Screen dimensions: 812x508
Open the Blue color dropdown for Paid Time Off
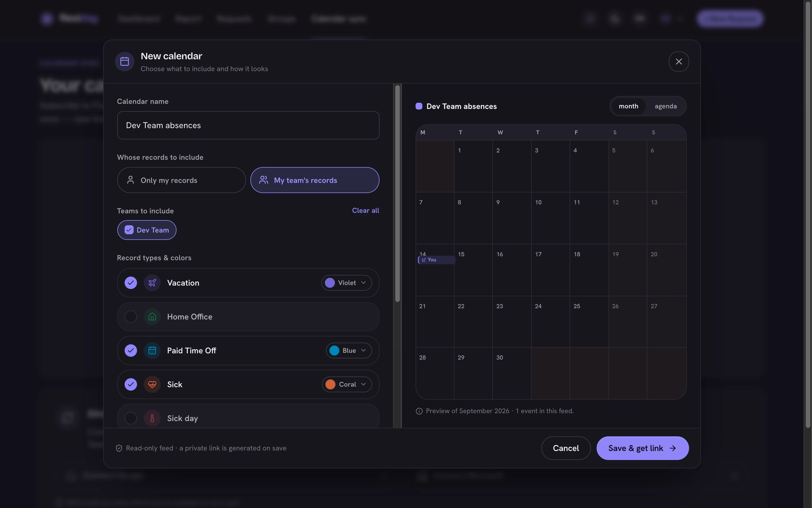(348, 351)
